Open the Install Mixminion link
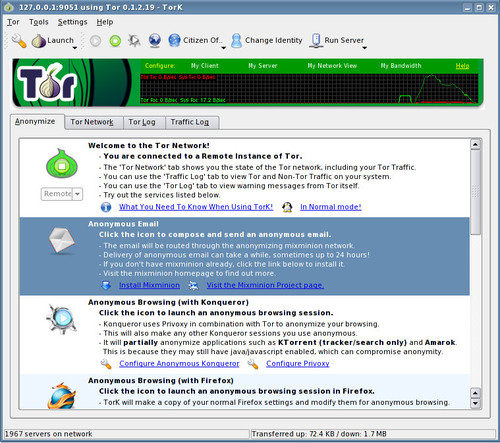The width and height of the screenshot is (500, 443). pos(149,285)
